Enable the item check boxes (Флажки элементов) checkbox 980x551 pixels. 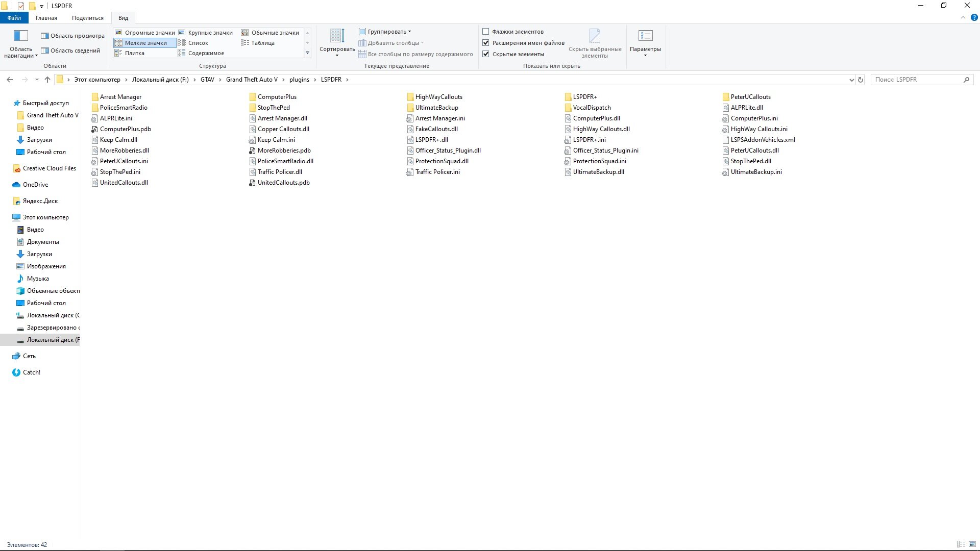pos(486,32)
